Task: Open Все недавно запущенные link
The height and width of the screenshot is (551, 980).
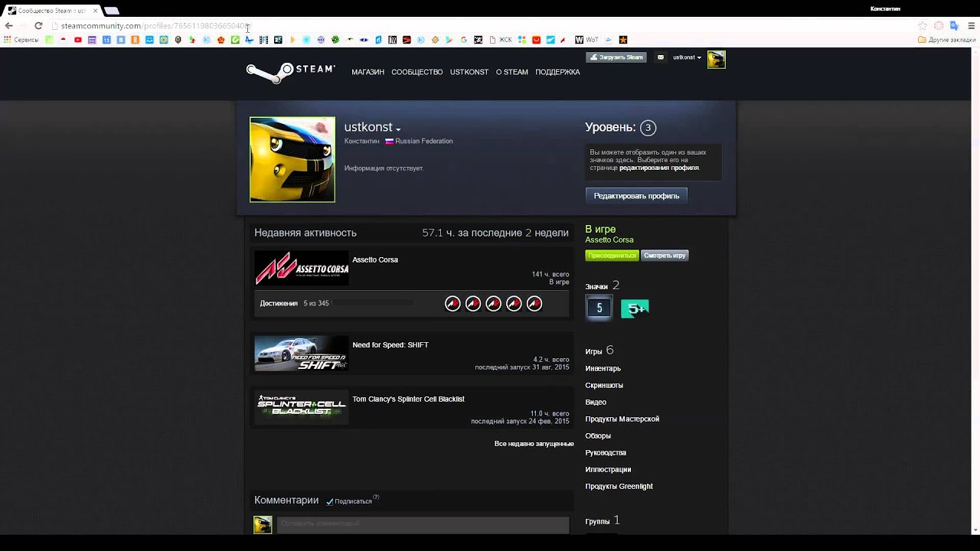Action: point(534,444)
